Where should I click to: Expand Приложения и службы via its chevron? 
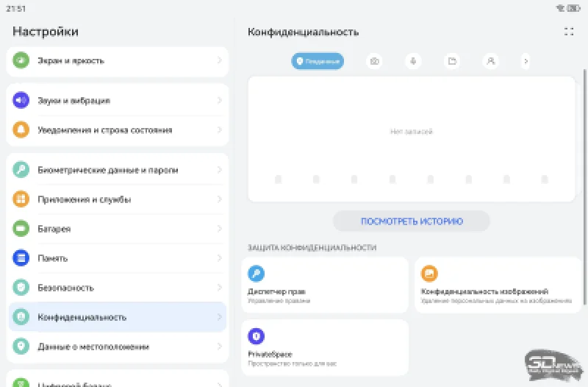pyautogui.click(x=219, y=199)
